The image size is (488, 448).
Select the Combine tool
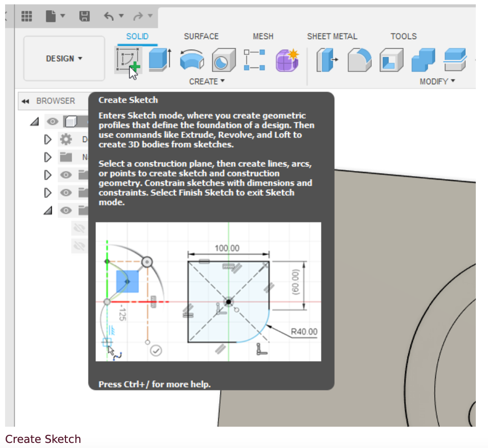tap(424, 60)
